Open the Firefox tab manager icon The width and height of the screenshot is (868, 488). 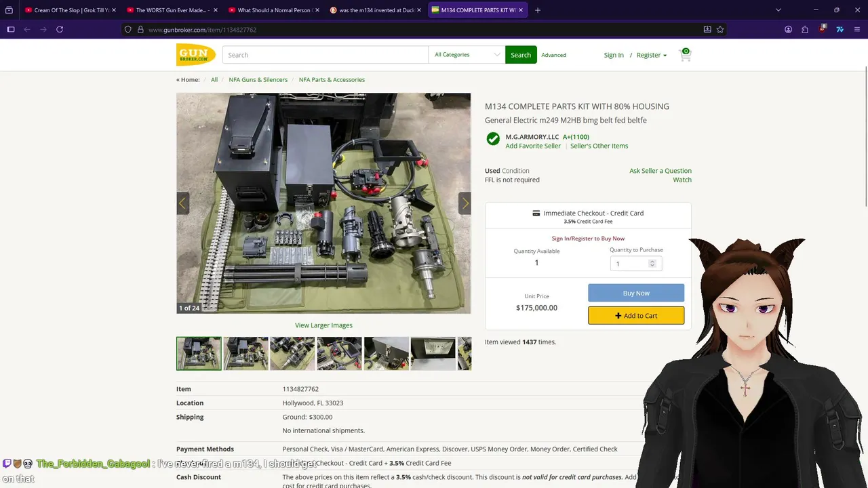click(9, 10)
